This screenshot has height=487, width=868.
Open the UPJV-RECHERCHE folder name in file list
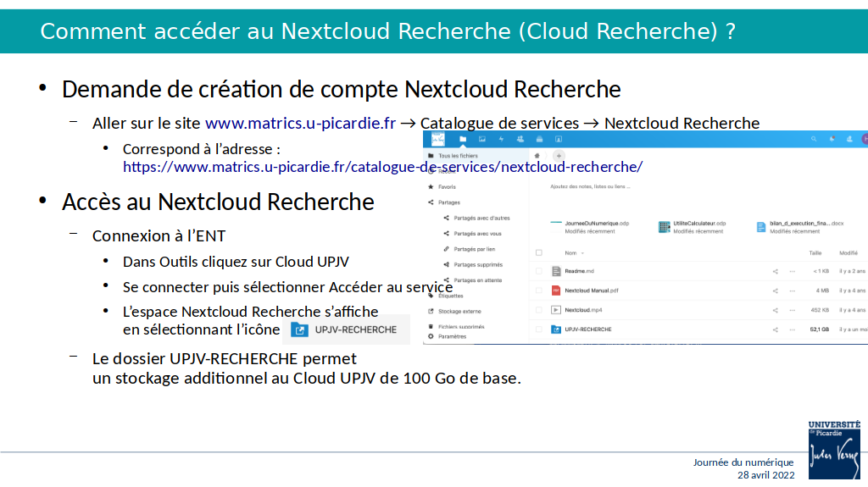(588, 329)
